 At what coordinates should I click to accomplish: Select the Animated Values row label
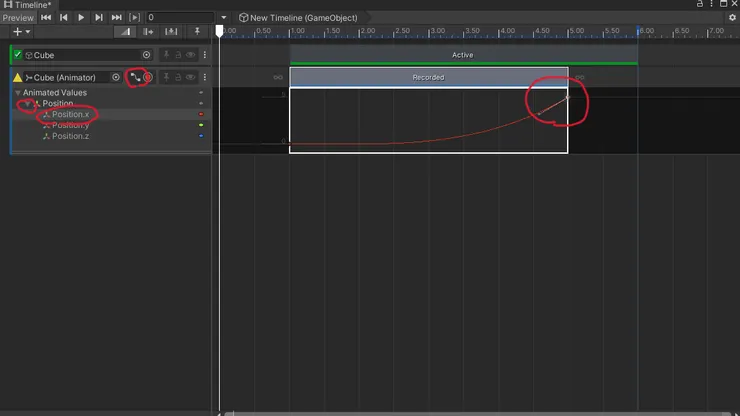click(x=55, y=93)
